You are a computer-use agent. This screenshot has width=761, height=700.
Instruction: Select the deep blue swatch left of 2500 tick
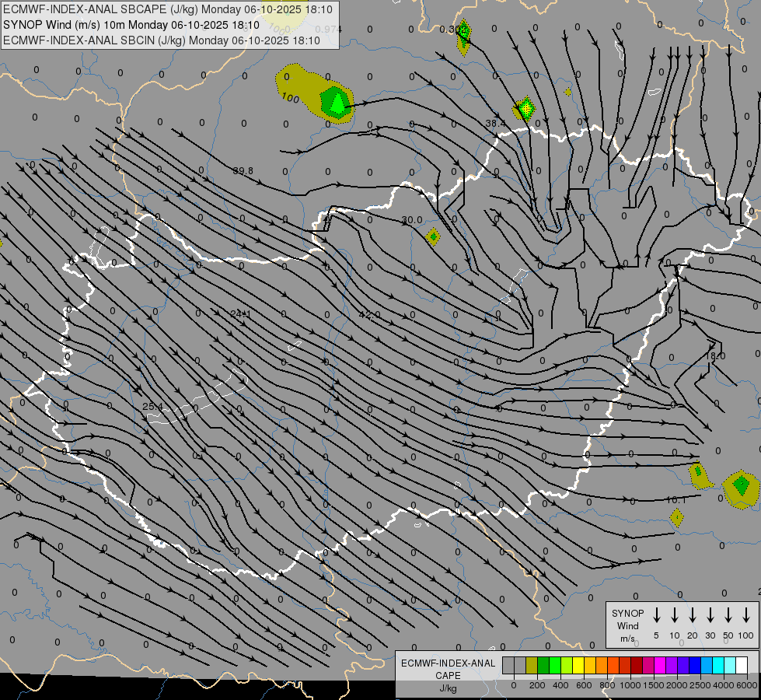pyautogui.click(x=696, y=665)
